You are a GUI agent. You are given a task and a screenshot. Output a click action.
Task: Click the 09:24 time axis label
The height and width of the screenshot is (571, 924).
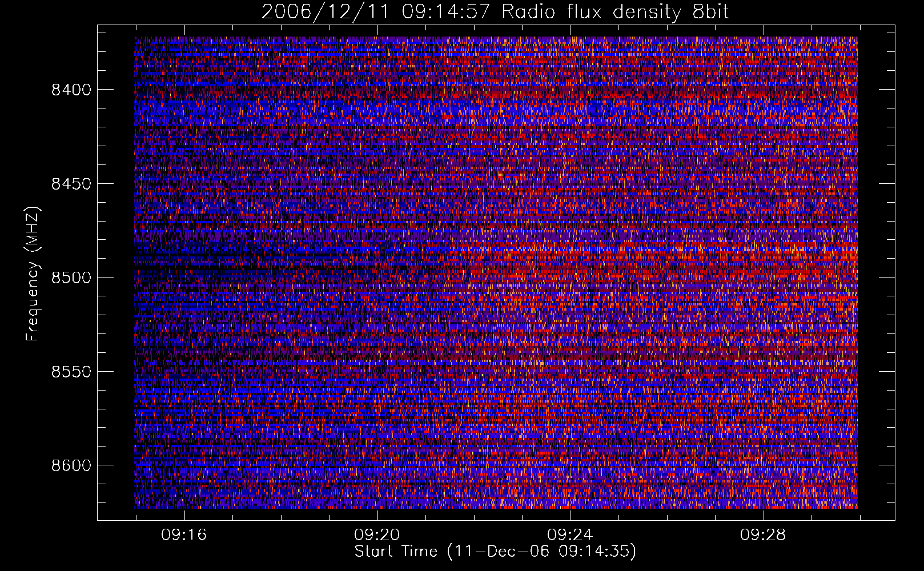570,535
